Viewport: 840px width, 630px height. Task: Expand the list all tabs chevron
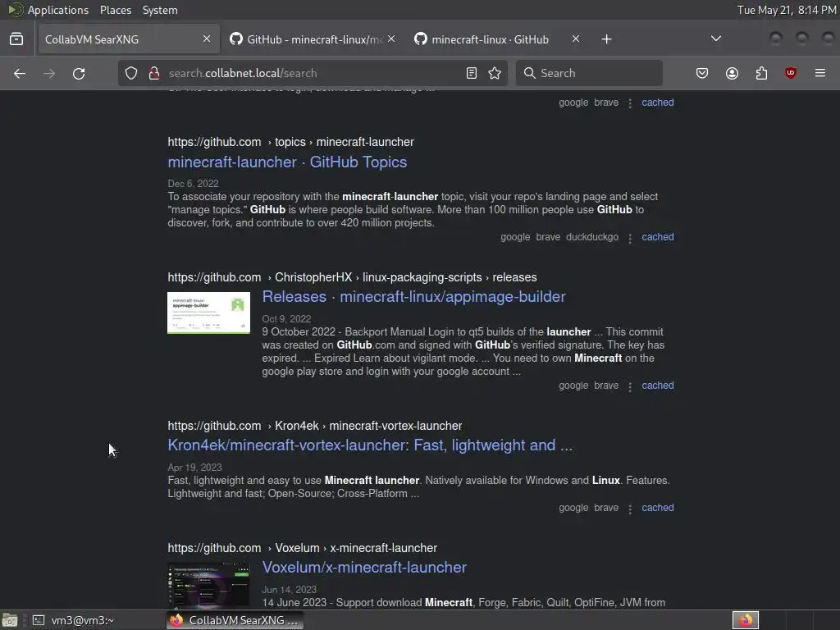coord(715,39)
